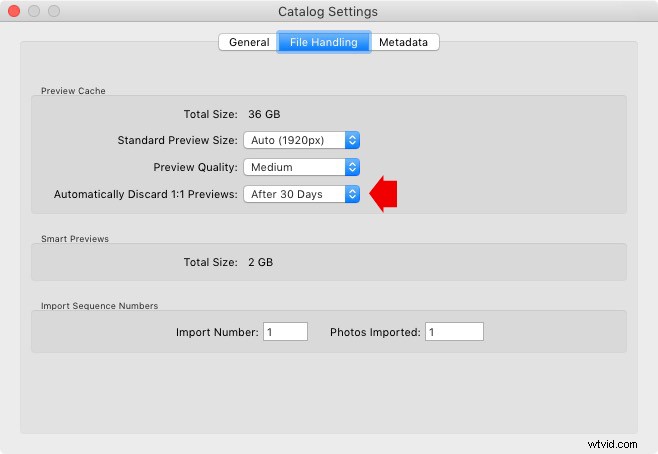Click the 2 GB Smart Previews size

[261, 262]
